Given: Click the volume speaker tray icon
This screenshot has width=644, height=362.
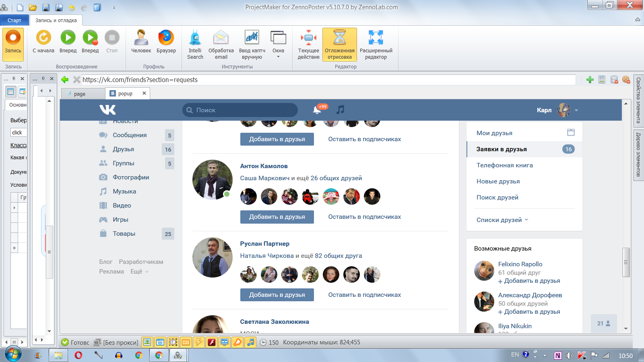Looking at the screenshot, I should pyautogui.click(x=570, y=356).
